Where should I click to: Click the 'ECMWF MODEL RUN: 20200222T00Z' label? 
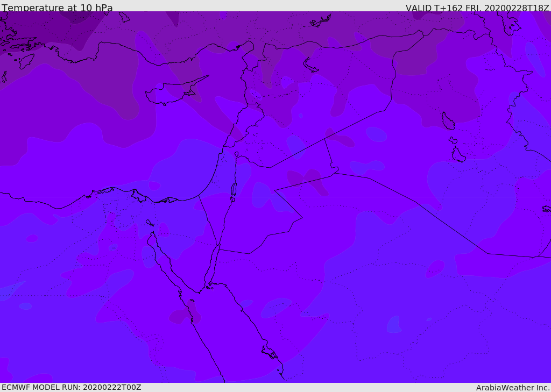[x=72, y=387]
